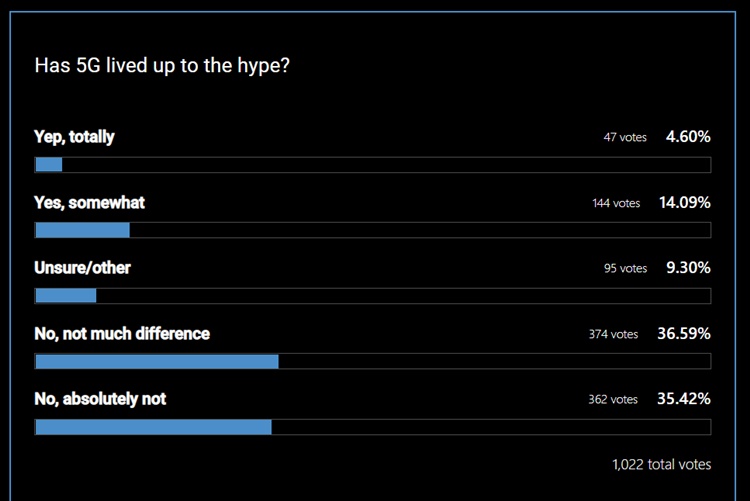Select the 'Yes, somewhat' poll option
The height and width of the screenshot is (501, 750).
click(x=89, y=202)
